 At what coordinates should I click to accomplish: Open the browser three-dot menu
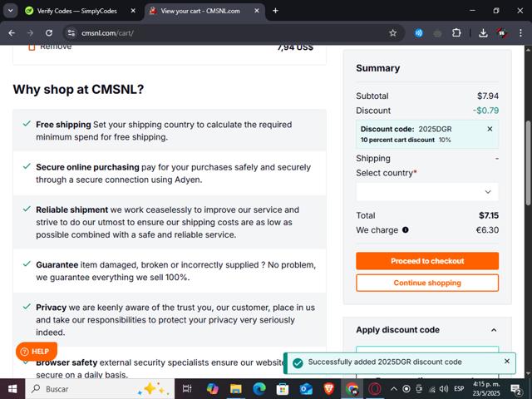tap(521, 33)
